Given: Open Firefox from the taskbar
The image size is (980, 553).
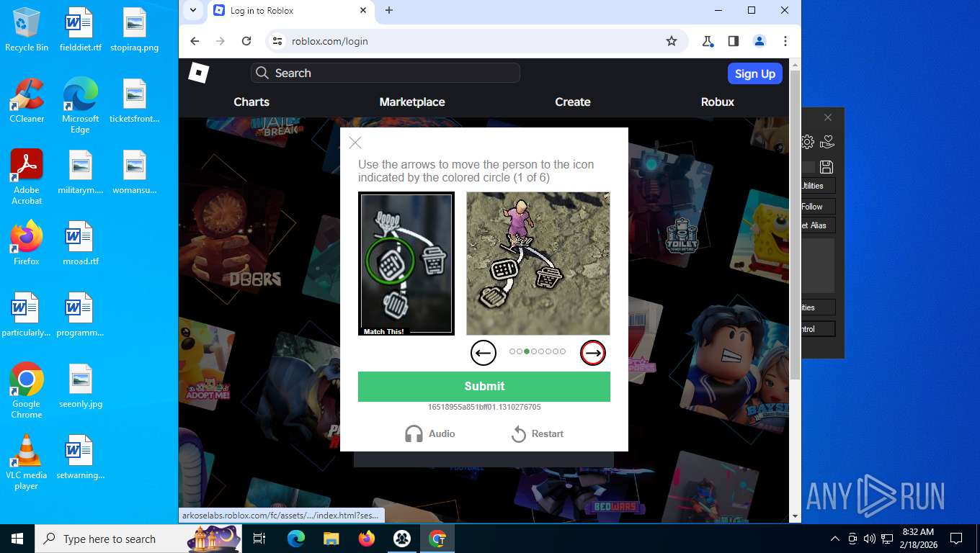Looking at the screenshot, I should pos(367,539).
